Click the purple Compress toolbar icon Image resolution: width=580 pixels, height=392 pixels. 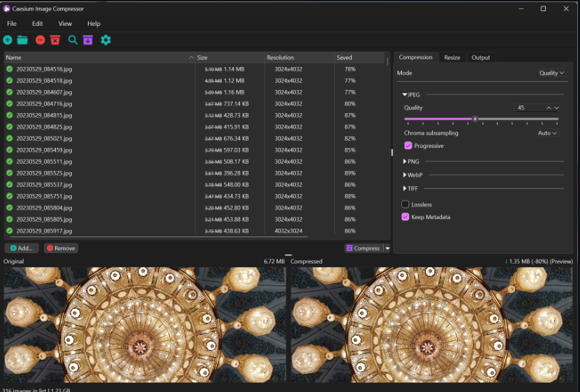pyautogui.click(x=88, y=40)
